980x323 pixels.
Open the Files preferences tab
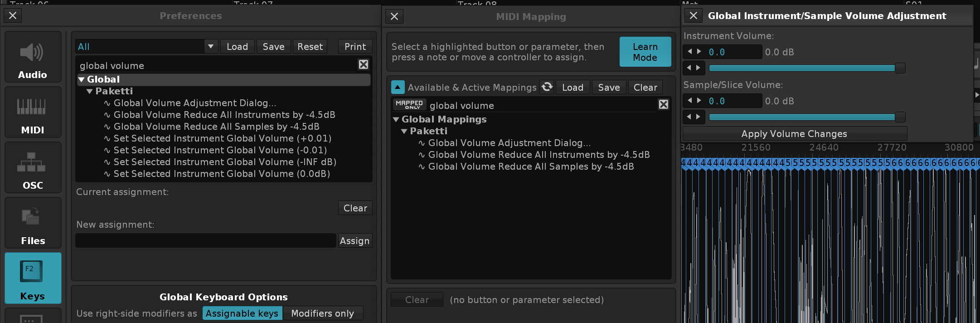pos(33,223)
